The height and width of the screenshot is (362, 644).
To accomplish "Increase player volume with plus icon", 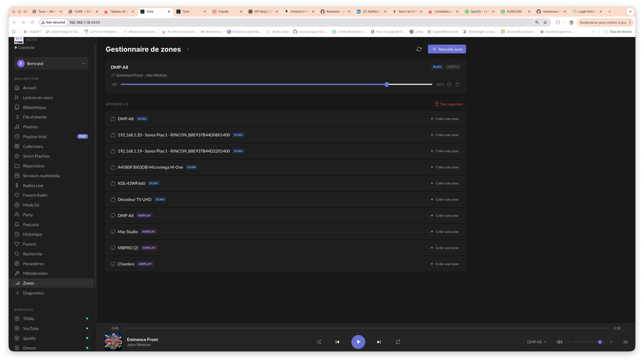I will coord(611,342).
